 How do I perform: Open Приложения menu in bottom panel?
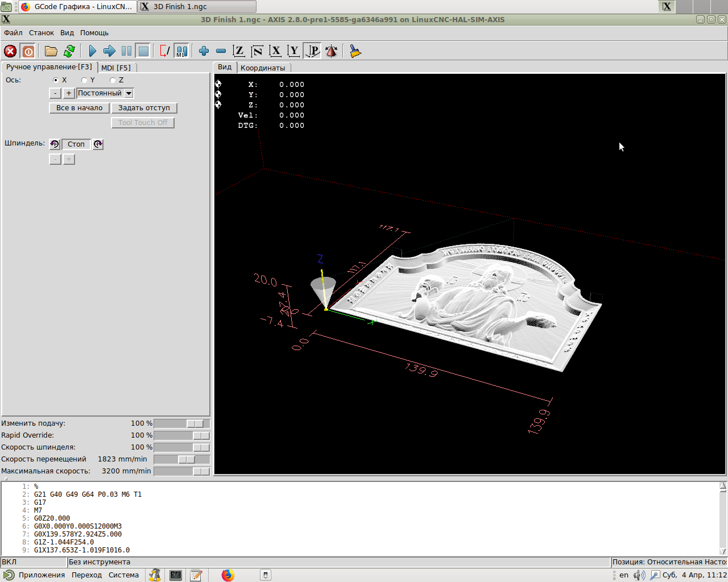pyautogui.click(x=35, y=575)
